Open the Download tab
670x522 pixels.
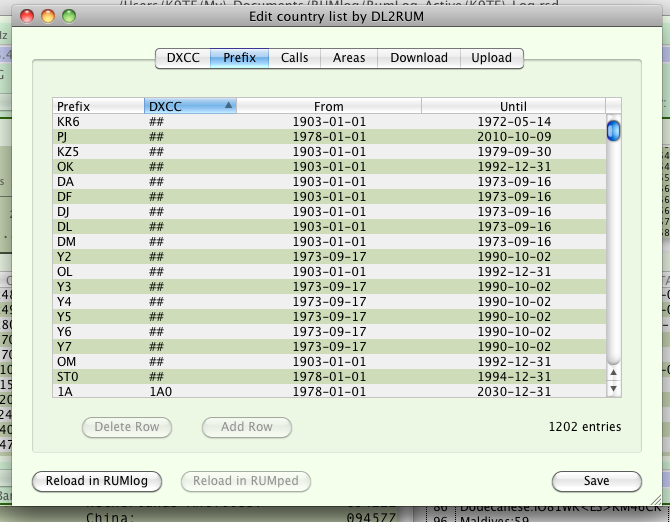[x=419, y=58]
